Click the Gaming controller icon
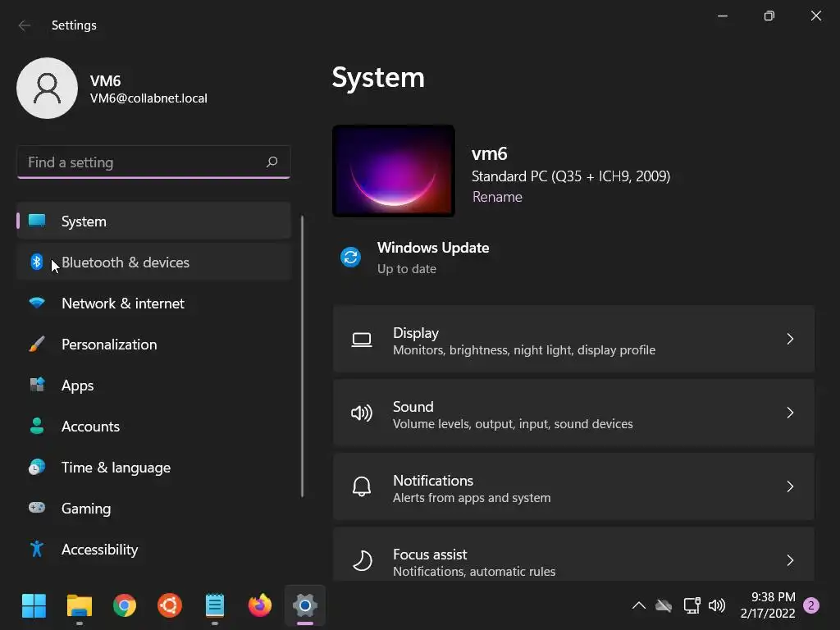The image size is (840, 630). 37,507
